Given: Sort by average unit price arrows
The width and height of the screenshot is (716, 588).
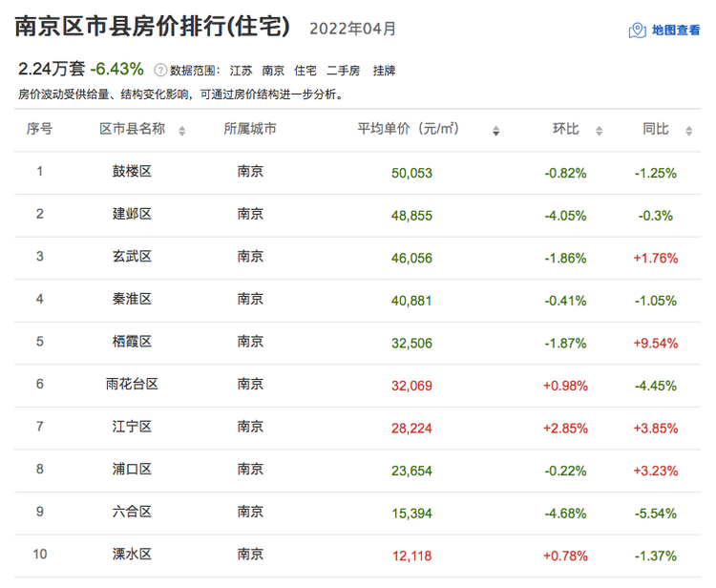Looking at the screenshot, I should (495, 131).
